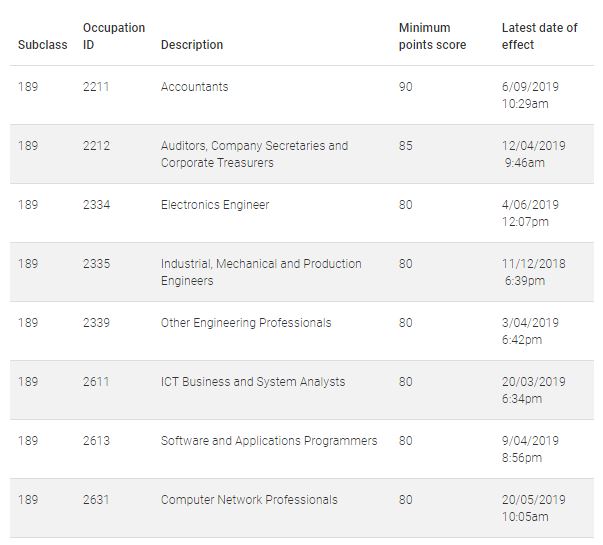Select the Computer Network Professionals entry
The height and width of the screenshot is (545, 603).
(249, 500)
